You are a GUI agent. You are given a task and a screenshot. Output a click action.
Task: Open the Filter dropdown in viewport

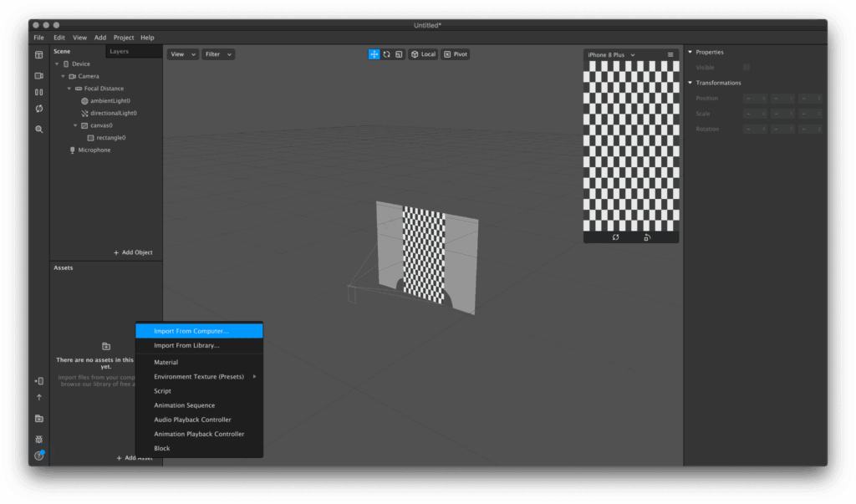pos(218,54)
